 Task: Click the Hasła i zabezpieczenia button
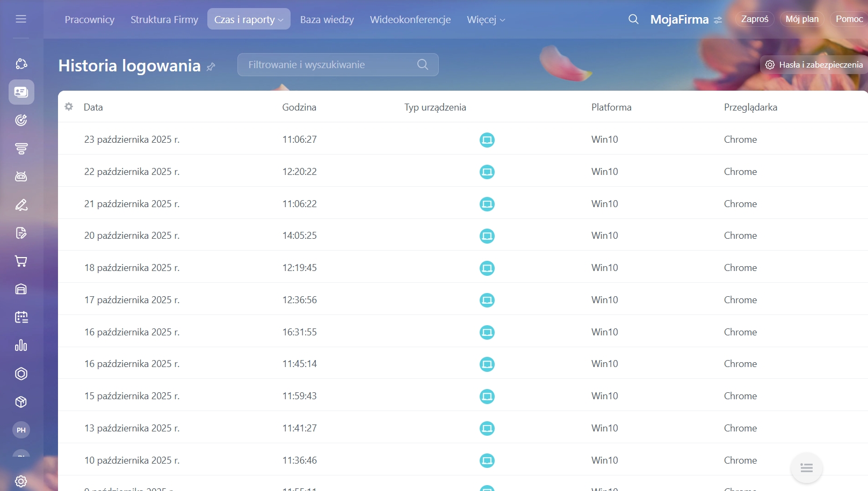(x=814, y=64)
